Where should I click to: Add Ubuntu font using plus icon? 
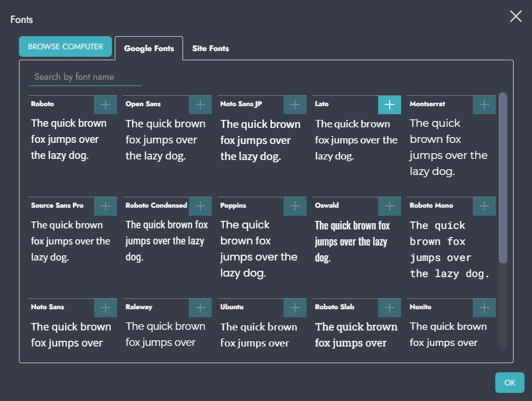pyautogui.click(x=294, y=307)
